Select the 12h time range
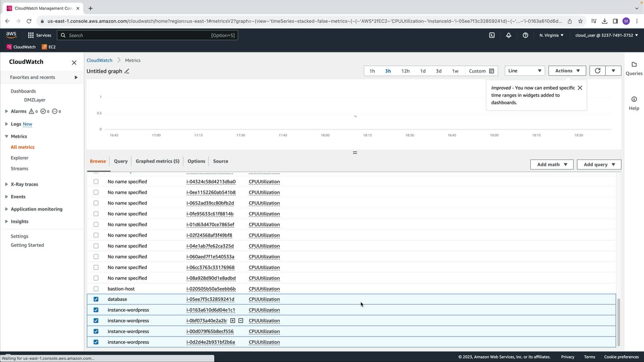Viewport: 644px width, 362px height. [x=405, y=71]
